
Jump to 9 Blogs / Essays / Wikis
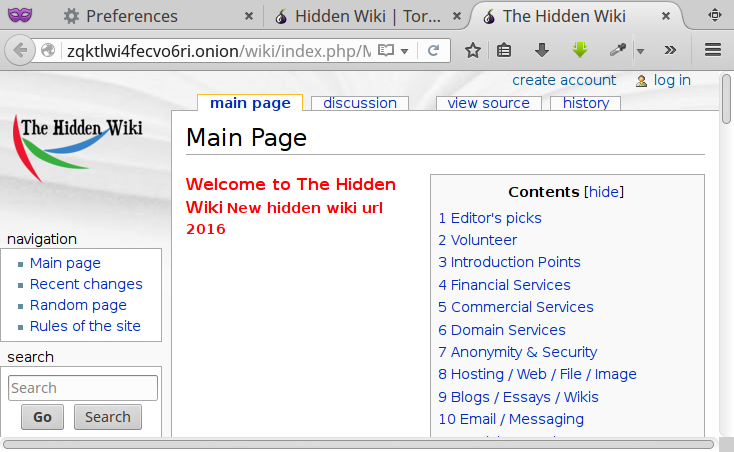click(518, 397)
